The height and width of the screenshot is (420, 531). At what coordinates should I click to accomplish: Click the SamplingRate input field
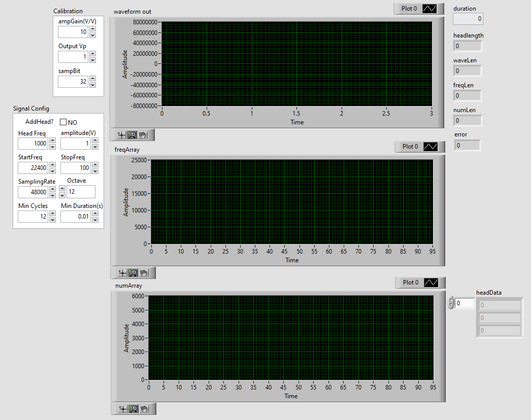click(33, 192)
